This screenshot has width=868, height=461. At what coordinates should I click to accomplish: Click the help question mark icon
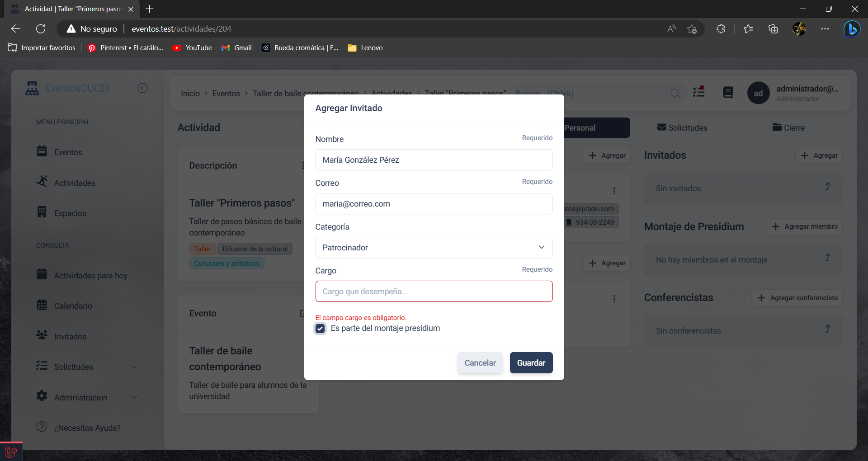click(42, 427)
